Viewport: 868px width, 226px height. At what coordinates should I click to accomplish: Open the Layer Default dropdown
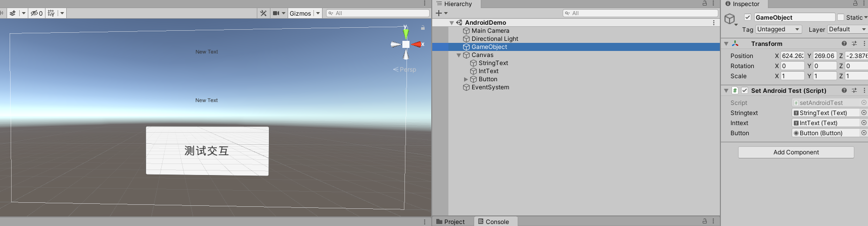[x=847, y=29]
